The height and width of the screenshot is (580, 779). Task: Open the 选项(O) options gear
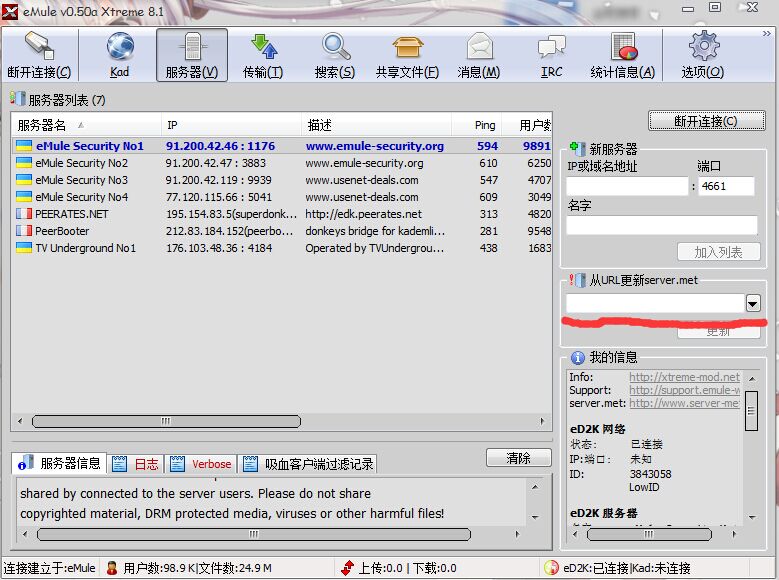pyautogui.click(x=703, y=55)
